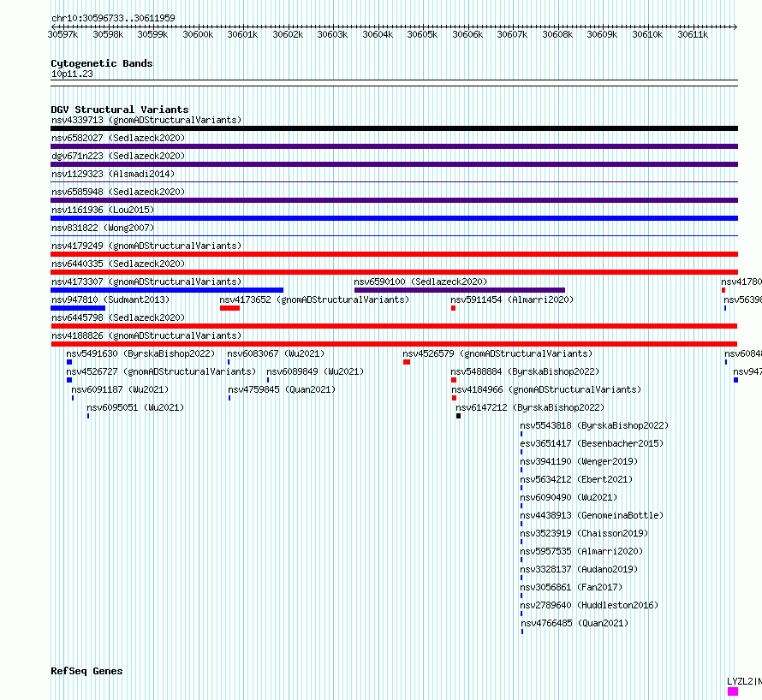Open the nsv831822 (Wong2007) variant label

(x=103, y=228)
